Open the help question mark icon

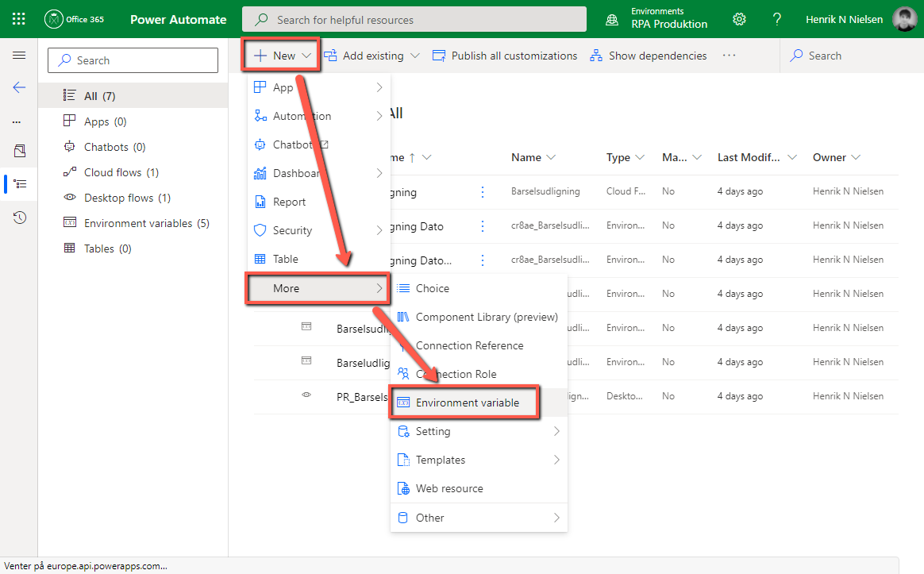click(x=777, y=19)
